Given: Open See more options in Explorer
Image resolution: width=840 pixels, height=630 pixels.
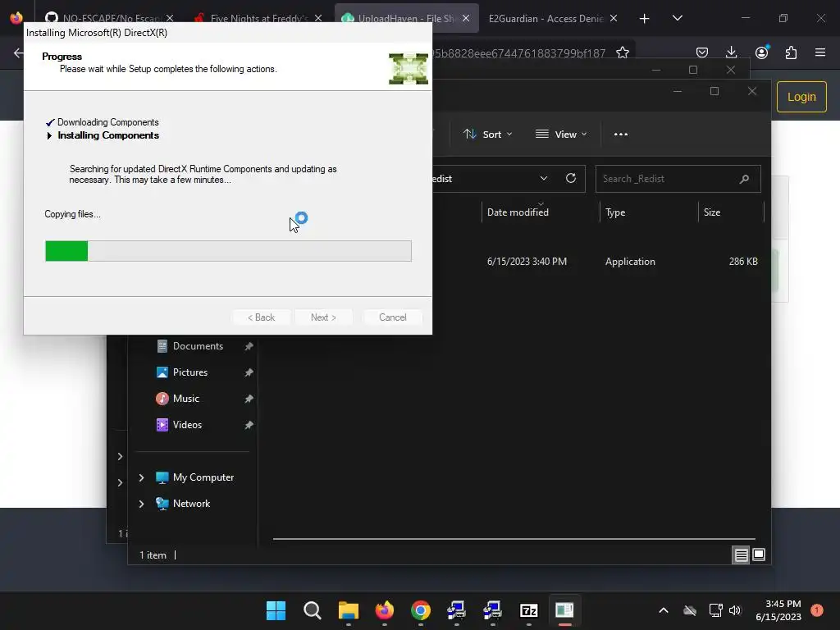Looking at the screenshot, I should (x=620, y=135).
